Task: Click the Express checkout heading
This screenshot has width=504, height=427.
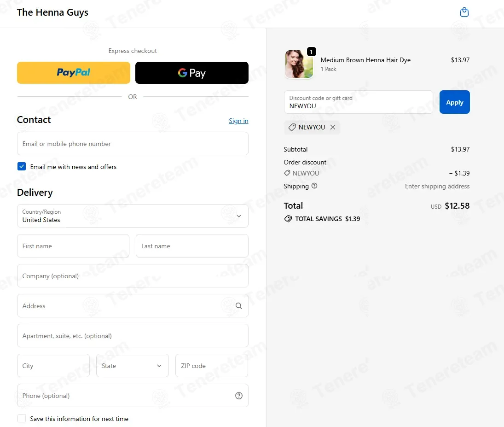Action: 133,51
